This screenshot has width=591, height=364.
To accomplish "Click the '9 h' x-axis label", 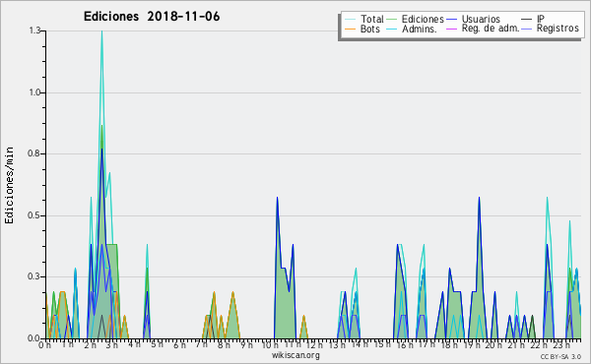I will click(246, 345).
